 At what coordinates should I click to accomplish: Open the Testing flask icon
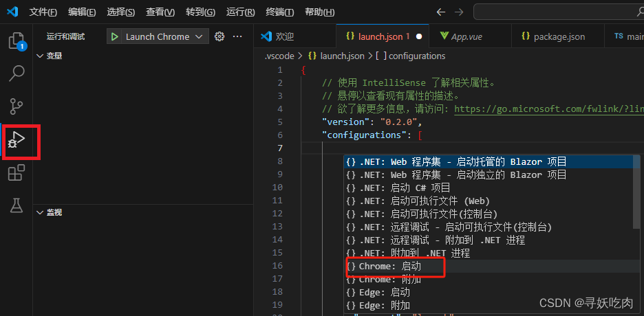pyautogui.click(x=17, y=205)
